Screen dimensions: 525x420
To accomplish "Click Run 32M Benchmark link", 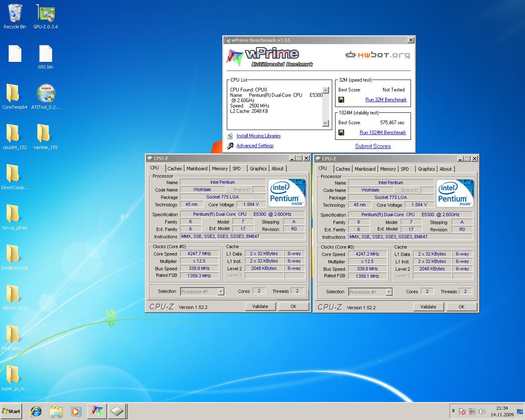I will click(x=386, y=100).
